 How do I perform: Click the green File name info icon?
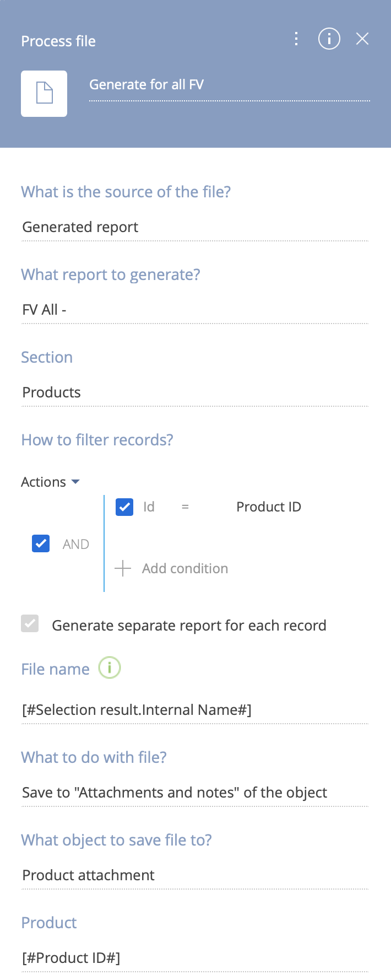[109, 668]
